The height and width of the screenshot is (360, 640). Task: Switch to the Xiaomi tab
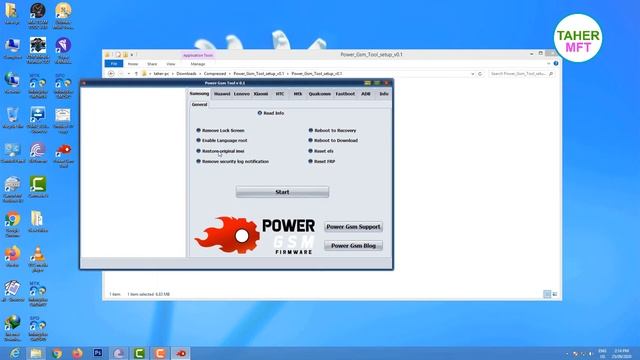261,94
